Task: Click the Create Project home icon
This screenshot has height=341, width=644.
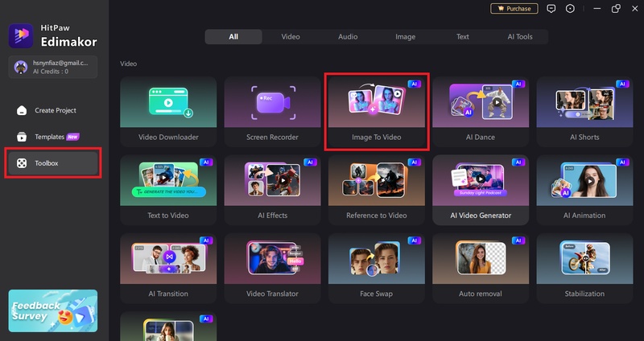Action: point(22,110)
